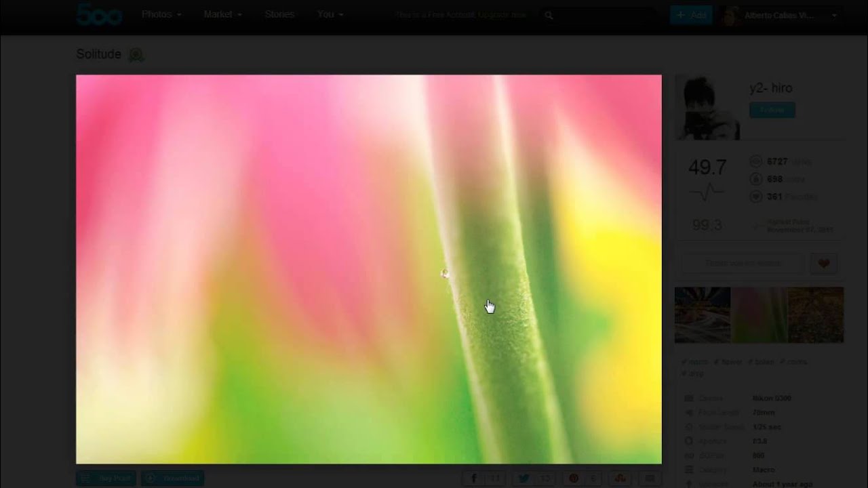Click the likes icon beside 698
Viewport: 868px width, 488px height.
[756, 179]
